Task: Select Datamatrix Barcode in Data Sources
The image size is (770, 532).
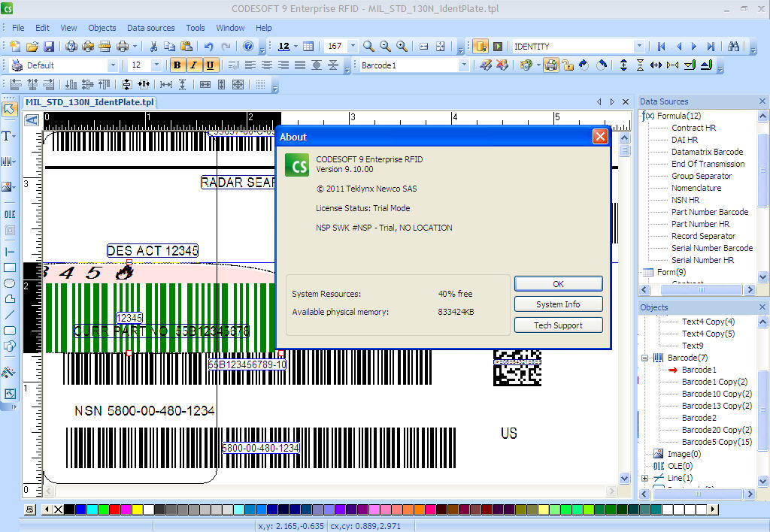Action: 707,152
